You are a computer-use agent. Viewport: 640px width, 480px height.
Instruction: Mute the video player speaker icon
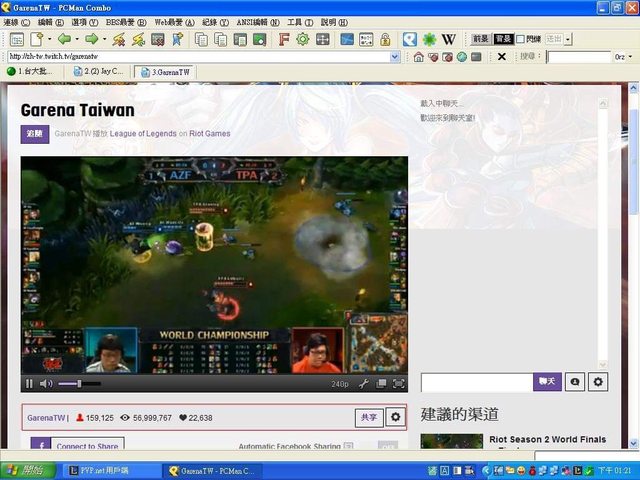[46, 384]
